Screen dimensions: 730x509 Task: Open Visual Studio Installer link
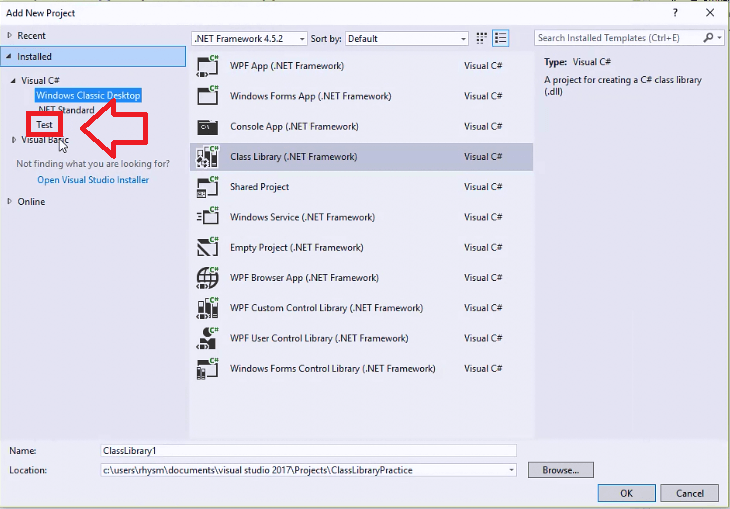tap(93, 180)
